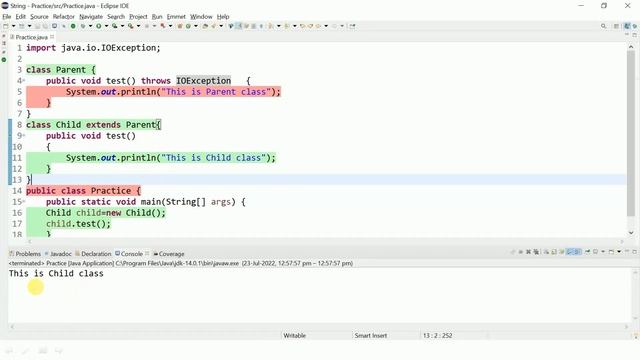Collapse the Child test() fold on line 9
The height and width of the screenshot is (360, 640).
[24, 136]
